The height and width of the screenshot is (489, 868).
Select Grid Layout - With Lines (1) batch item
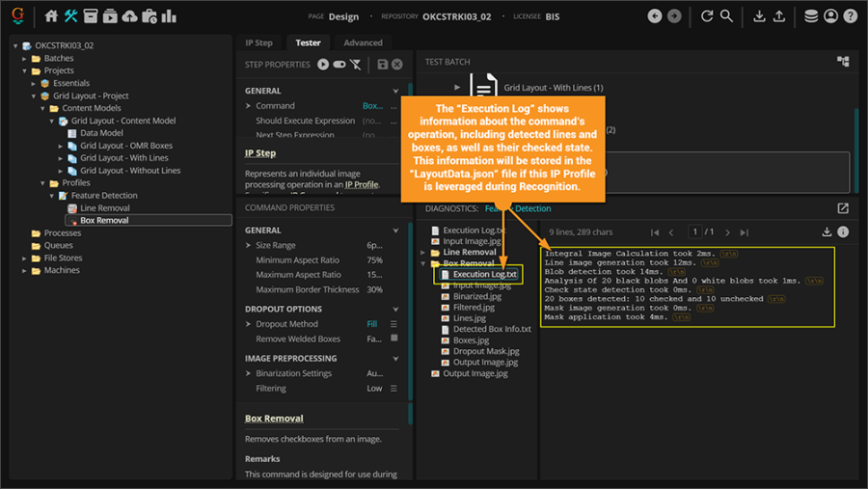pyautogui.click(x=553, y=88)
